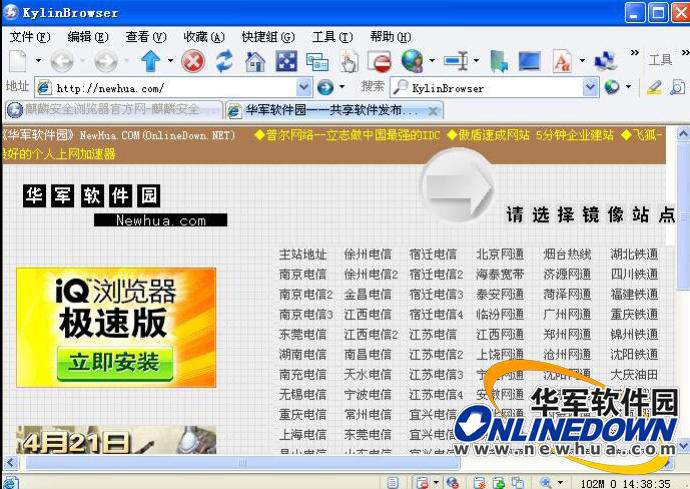The height and width of the screenshot is (489, 690).
Task: Click the status bar green plus window icon
Action: 499,482
